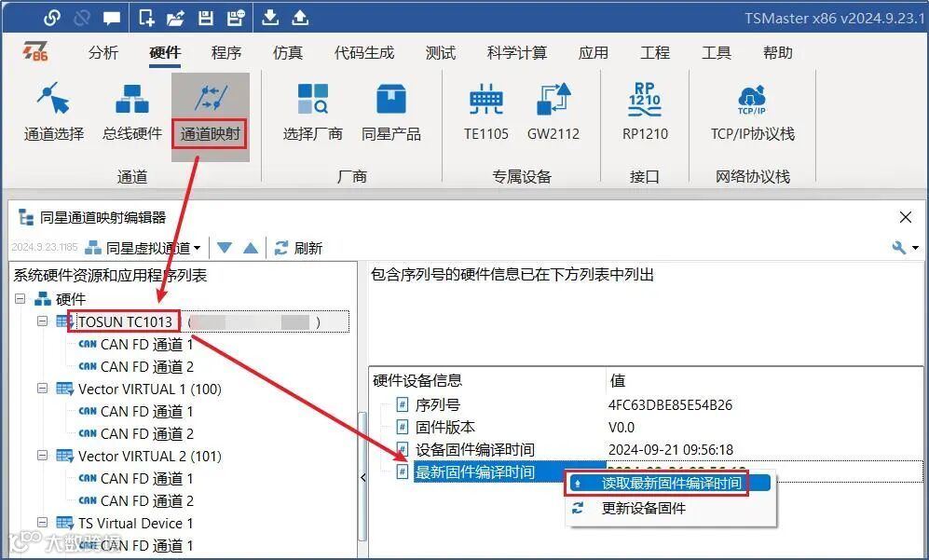Click the panel splitter collapse arrow
Viewport: 929px width, 560px height.
click(362, 477)
